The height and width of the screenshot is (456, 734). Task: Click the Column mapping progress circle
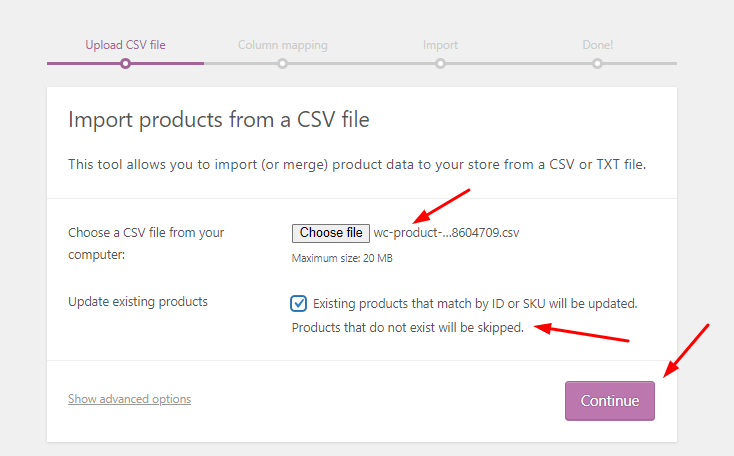(282, 64)
